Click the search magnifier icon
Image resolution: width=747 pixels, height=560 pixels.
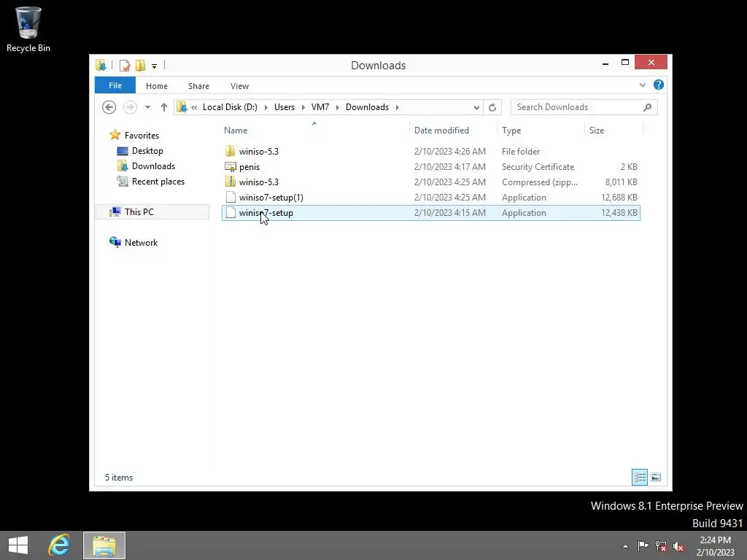click(x=648, y=107)
